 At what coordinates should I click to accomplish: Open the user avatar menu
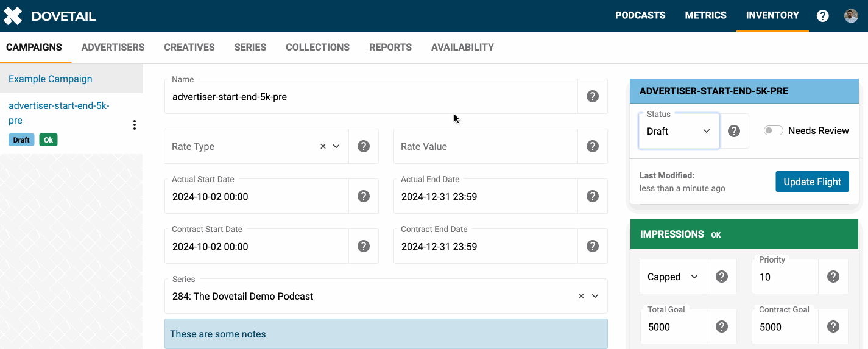click(851, 16)
